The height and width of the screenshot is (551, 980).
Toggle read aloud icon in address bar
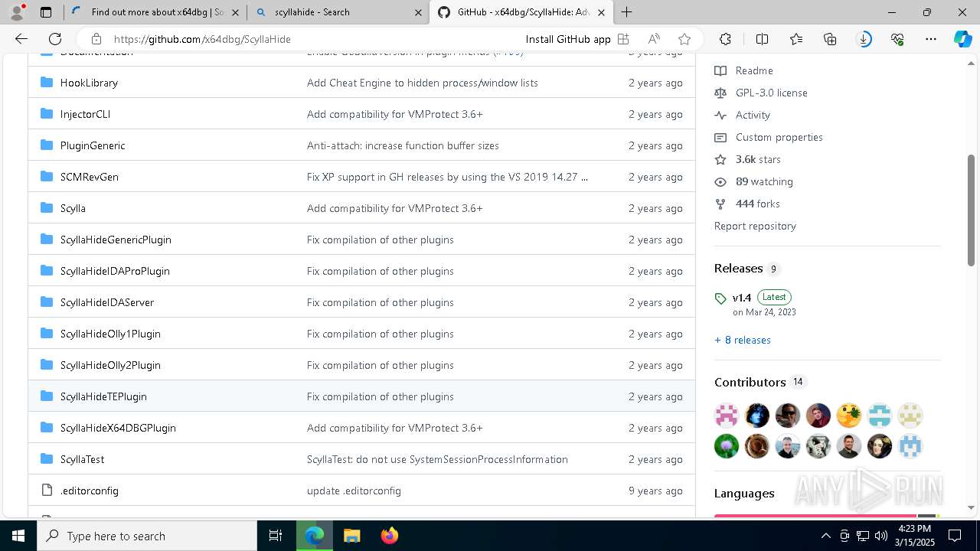tap(654, 39)
